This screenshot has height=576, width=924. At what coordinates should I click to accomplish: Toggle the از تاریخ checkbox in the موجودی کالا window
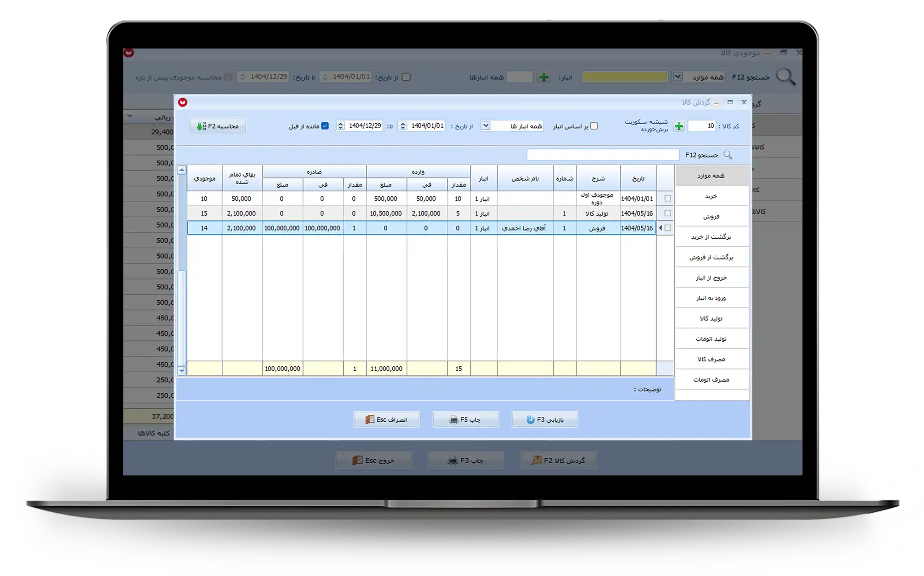click(x=406, y=77)
